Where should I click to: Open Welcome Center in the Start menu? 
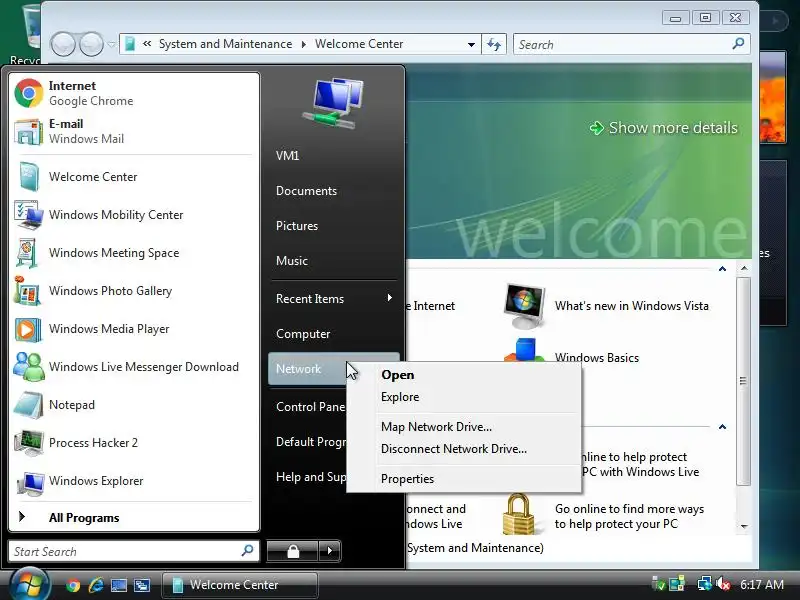[x=134, y=177]
